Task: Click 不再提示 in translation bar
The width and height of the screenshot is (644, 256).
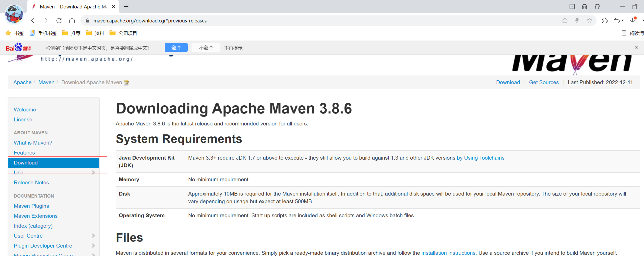Action: tap(233, 48)
